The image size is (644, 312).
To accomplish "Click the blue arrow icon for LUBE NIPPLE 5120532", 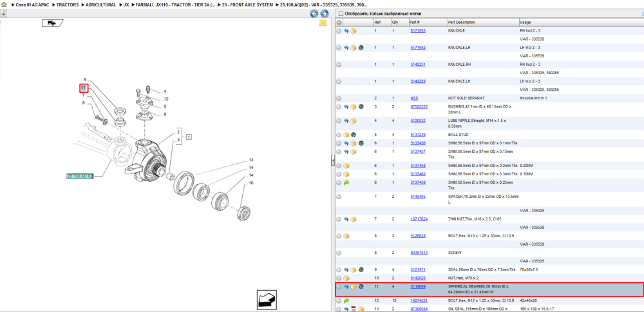I will [x=346, y=121].
